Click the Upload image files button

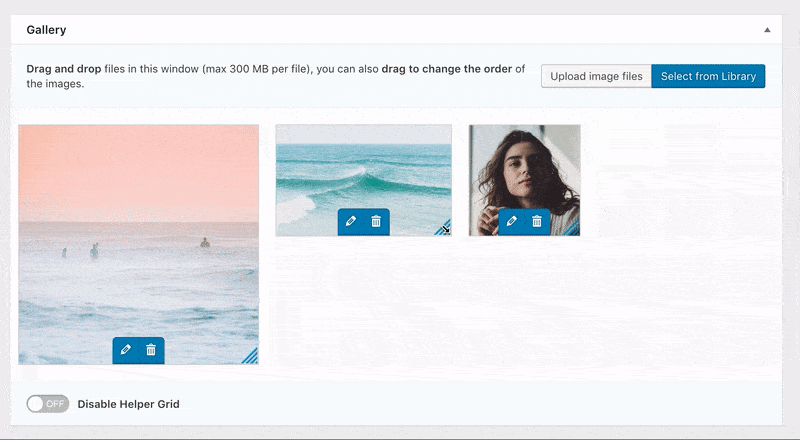[x=596, y=76]
